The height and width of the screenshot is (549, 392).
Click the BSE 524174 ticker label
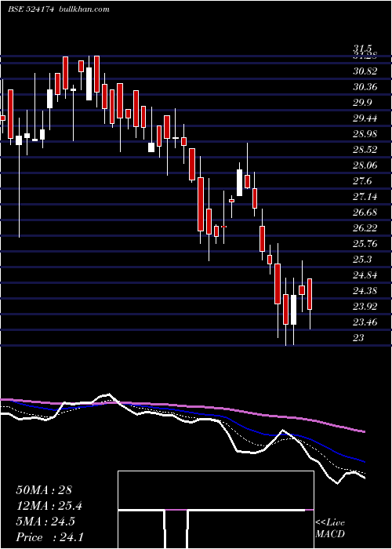click(x=31, y=9)
